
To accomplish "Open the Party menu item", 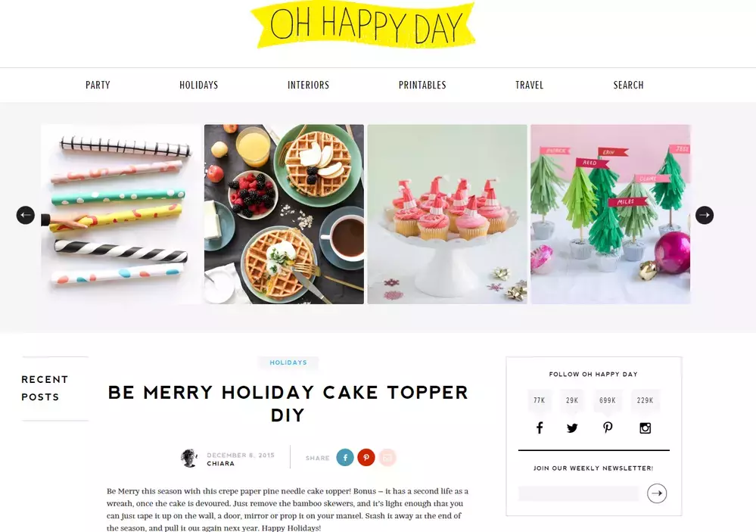I will click(98, 85).
